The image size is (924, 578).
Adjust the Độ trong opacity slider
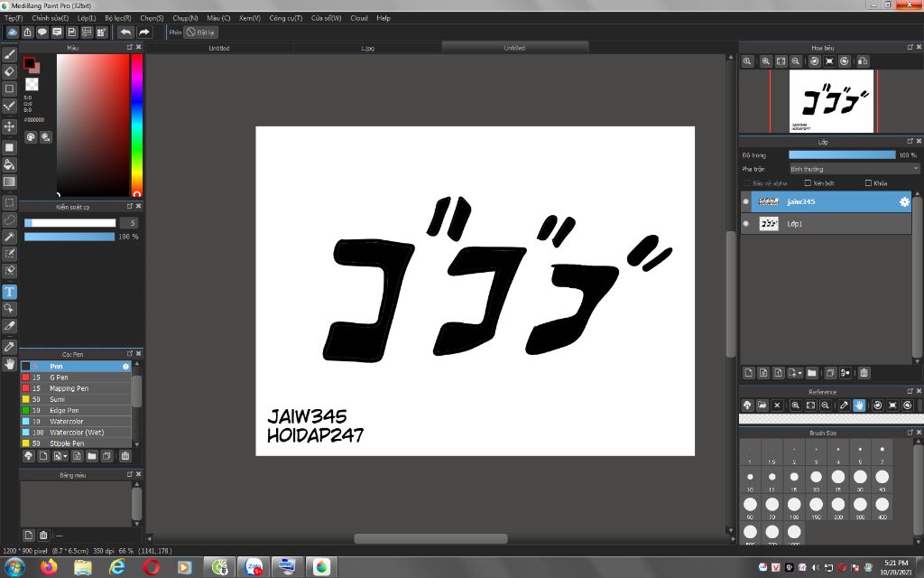point(842,155)
